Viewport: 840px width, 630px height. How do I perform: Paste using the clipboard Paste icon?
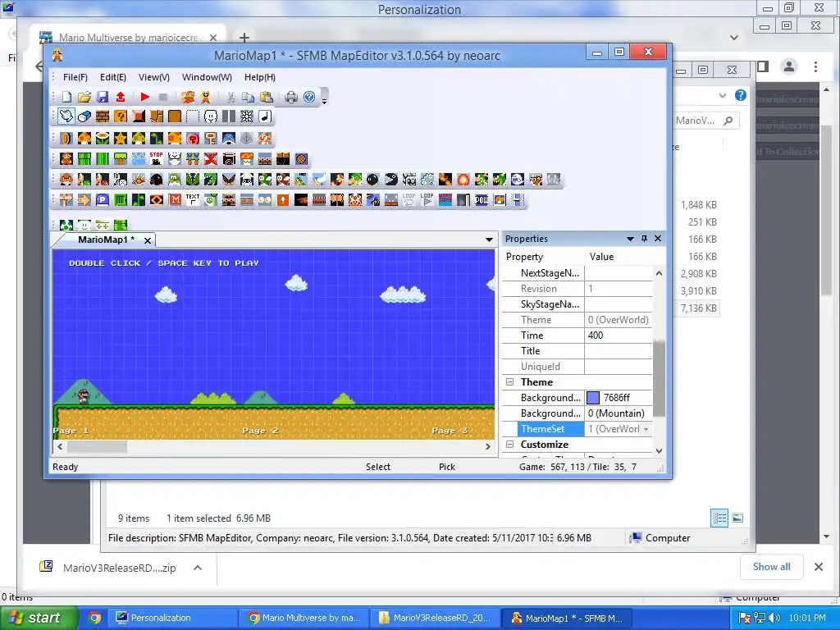pos(267,97)
